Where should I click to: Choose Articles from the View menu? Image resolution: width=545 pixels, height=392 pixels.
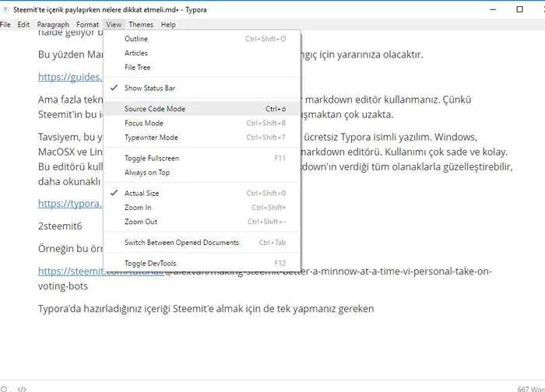pos(202,53)
